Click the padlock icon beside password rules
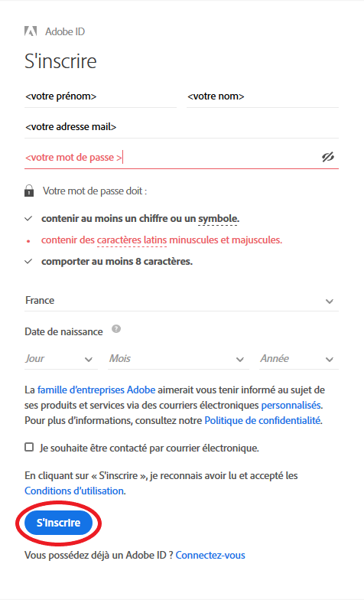The image size is (364, 600). coord(29,191)
